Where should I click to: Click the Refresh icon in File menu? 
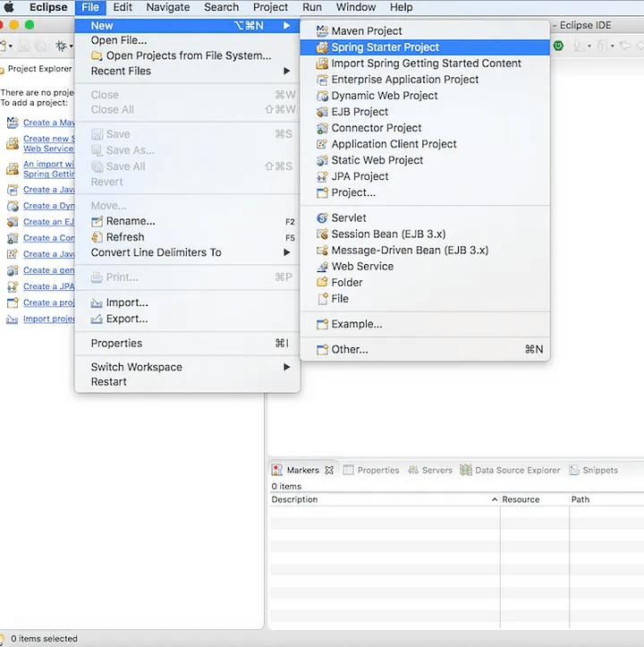97,237
